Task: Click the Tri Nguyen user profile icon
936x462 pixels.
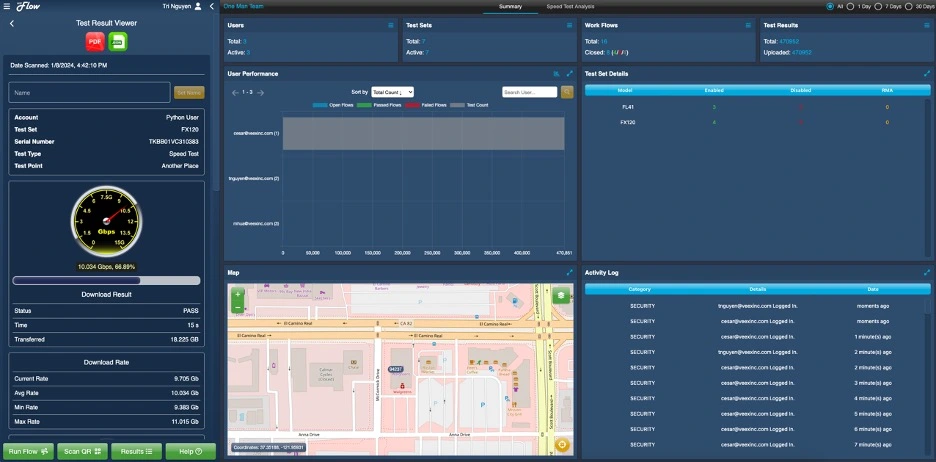Action: point(198,6)
